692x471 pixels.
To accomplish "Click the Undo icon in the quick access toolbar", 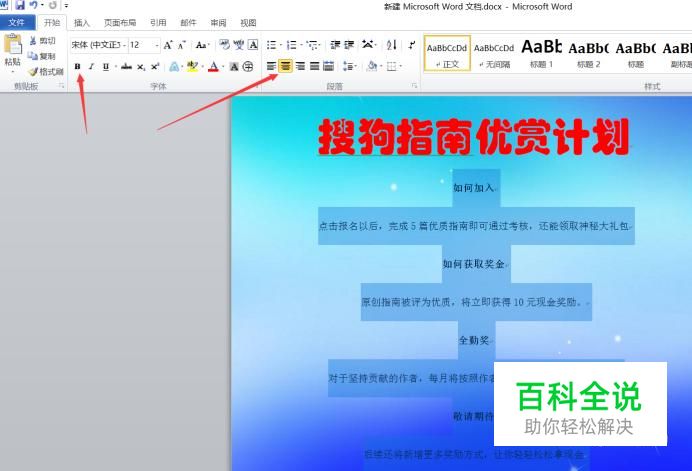I will click(x=33, y=5).
